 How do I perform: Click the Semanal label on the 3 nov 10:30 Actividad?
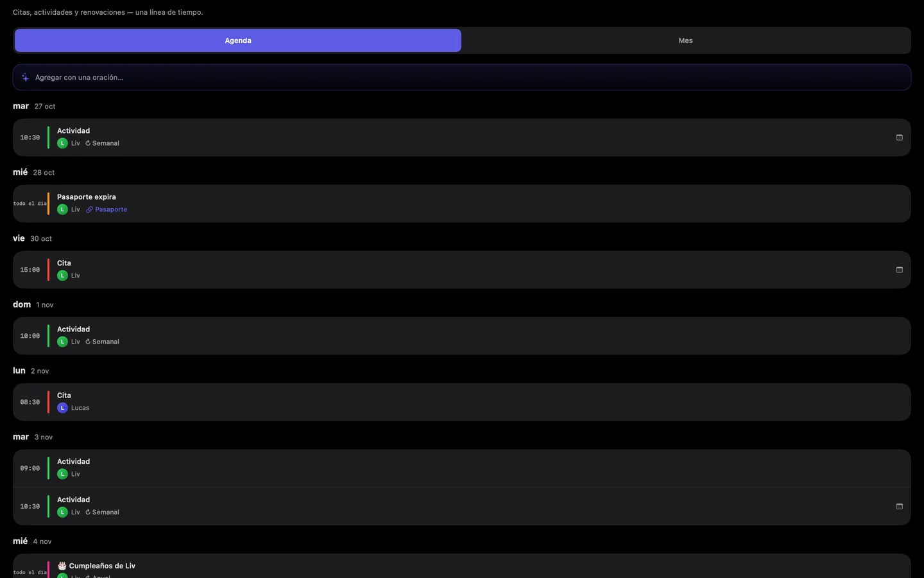[106, 512]
